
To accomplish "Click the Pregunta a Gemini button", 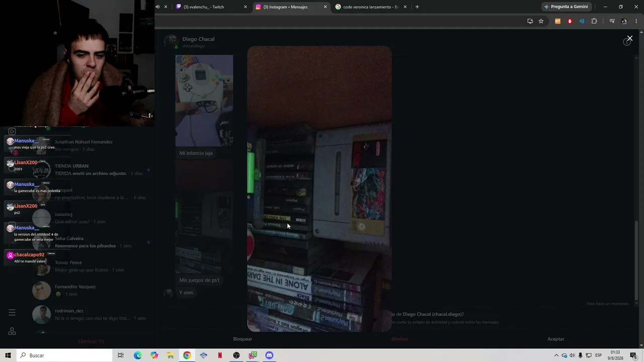I will (566, 7).
